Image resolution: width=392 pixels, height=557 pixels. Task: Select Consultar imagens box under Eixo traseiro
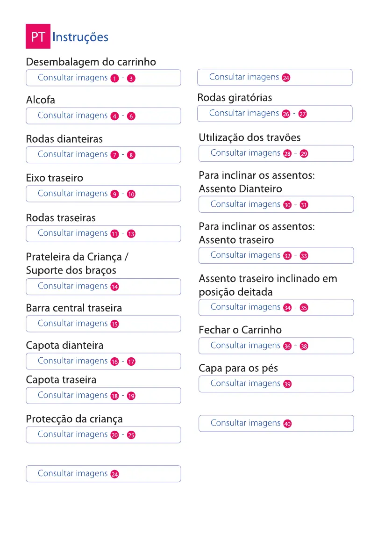pyautogui.click(x=103, y=194)
